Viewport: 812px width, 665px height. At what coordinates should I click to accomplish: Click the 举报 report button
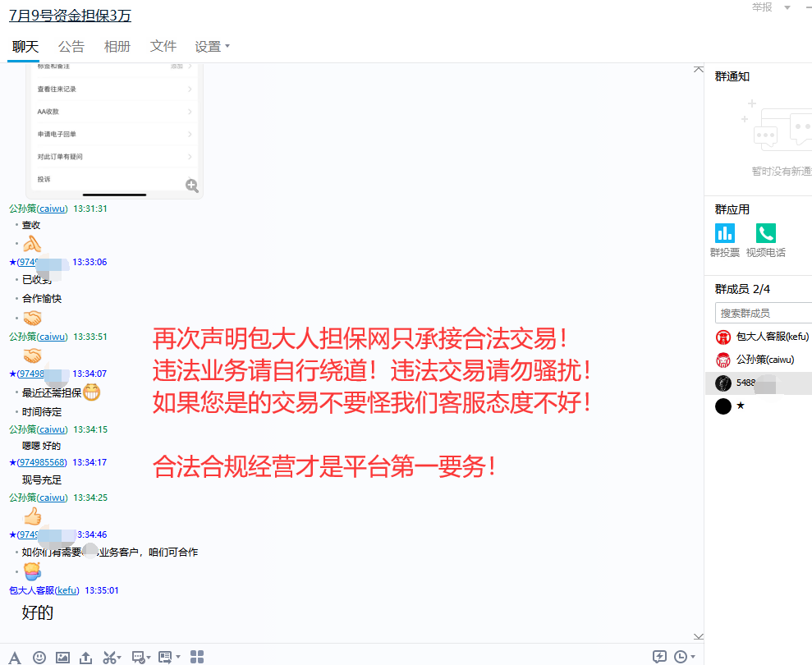pos(762,7)
